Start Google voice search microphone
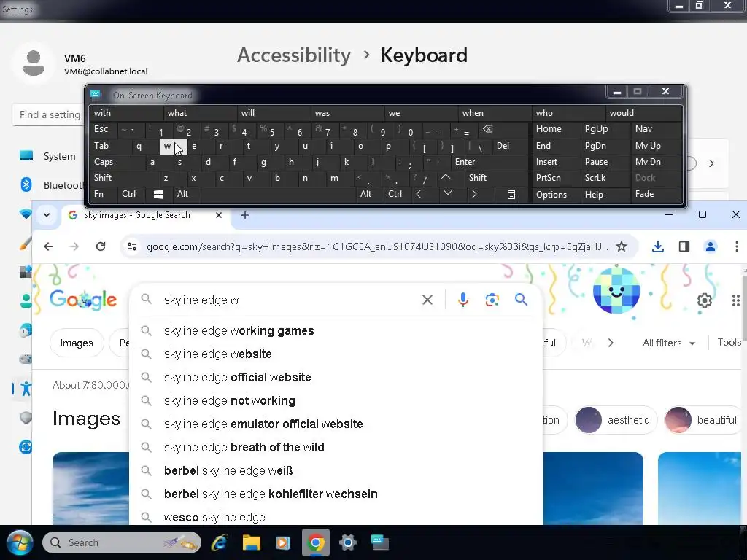The width and height of the screenshot is (747, 560). point(462,300)
